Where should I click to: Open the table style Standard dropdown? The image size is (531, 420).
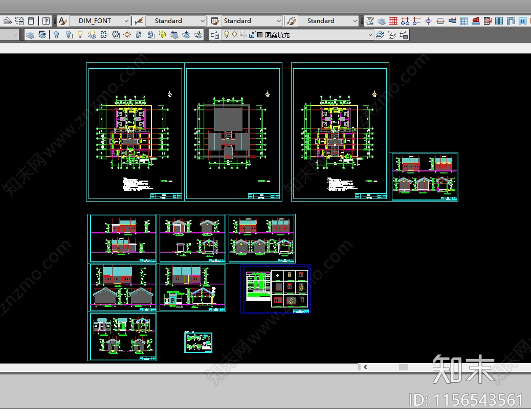pos(252,21)
